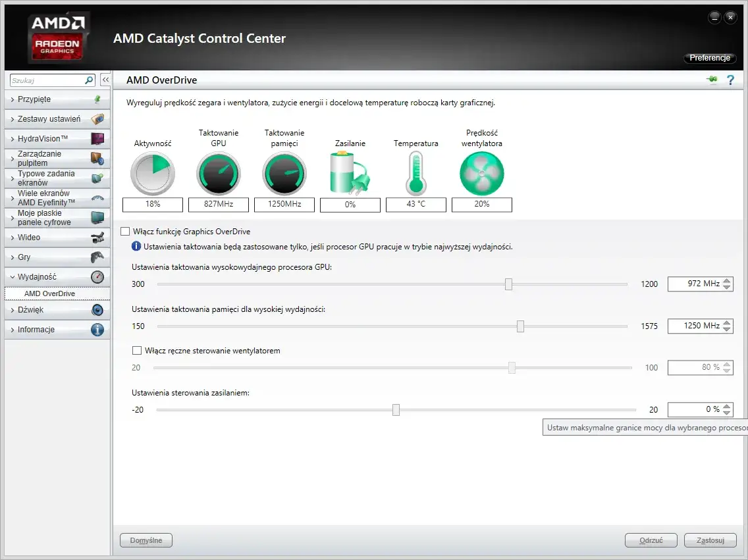The height and width of the screenshot is (560, 748).
Task: Click the Zastosuj apply button
Action: (x=710, y=540)
